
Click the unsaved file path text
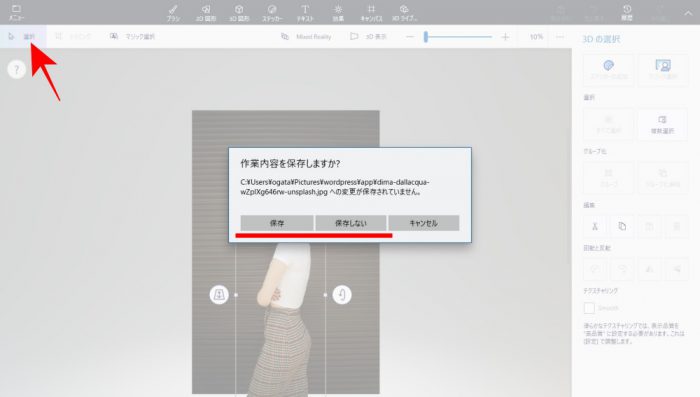click(335, 187)
